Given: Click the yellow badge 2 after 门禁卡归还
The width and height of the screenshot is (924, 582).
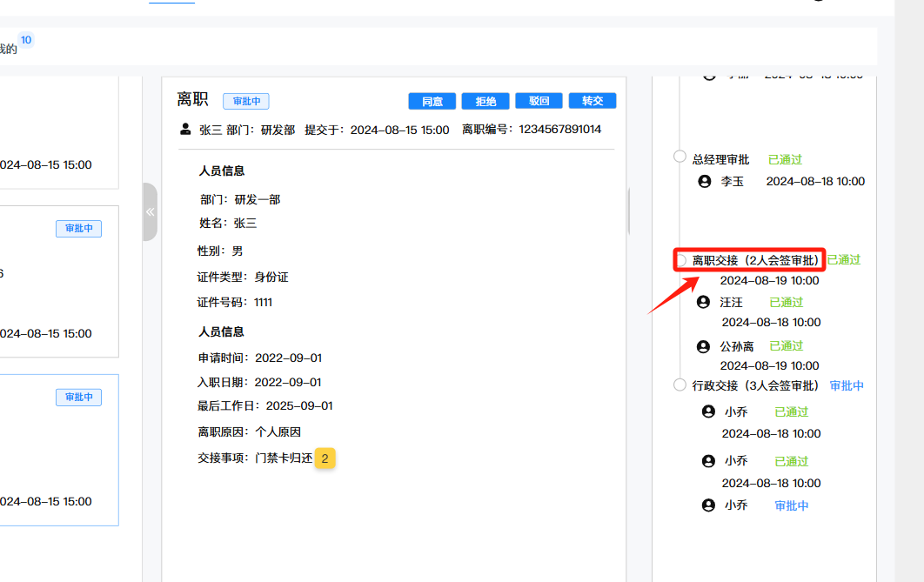Looking at the screenshot, I should 325,458.
